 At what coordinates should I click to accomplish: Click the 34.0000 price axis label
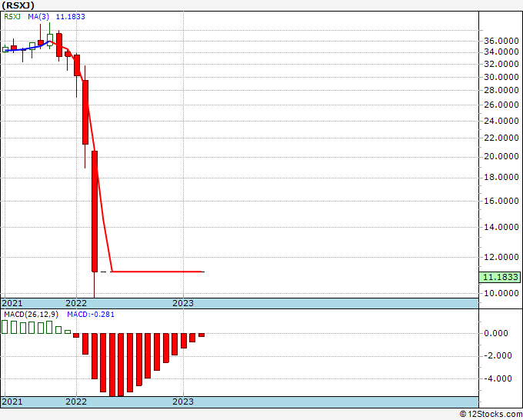[x=501, y=52]
